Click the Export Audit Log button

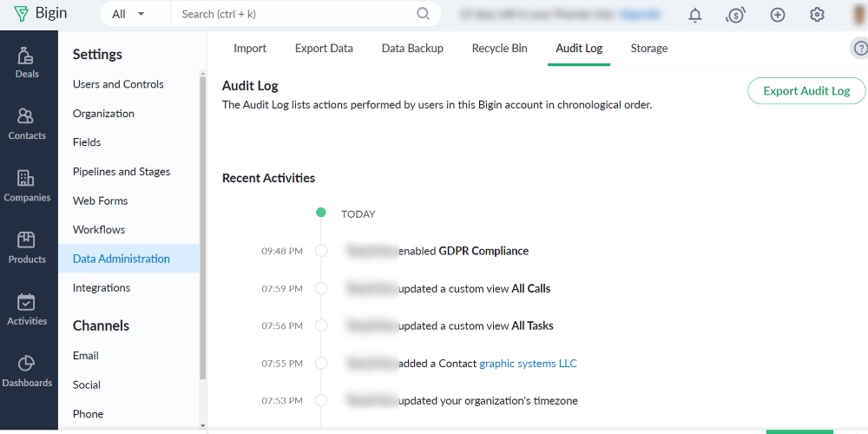point(806,91)
